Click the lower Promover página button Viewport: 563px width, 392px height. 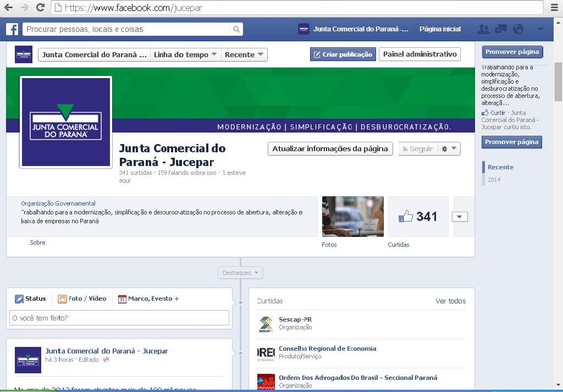pyautogui.click(x=512, y=142)
